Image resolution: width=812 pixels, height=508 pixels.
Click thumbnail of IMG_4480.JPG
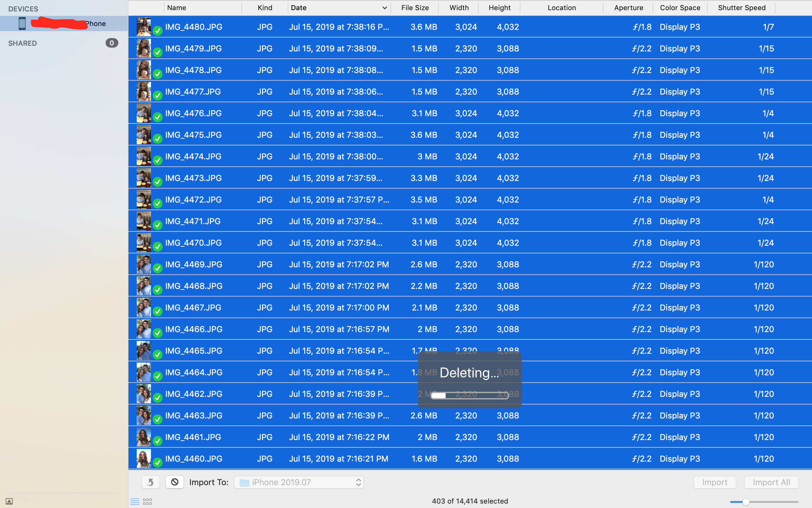[x=144, y=27]
